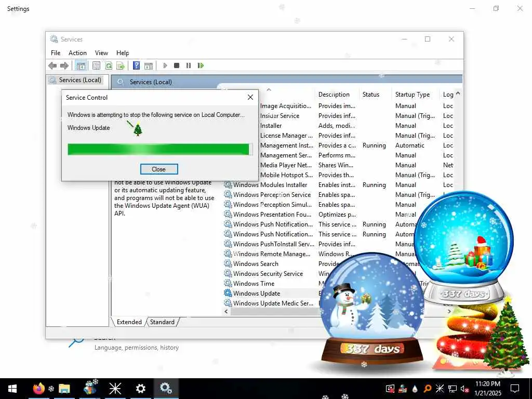Open the notification center icon
This screenshot has height=399, width=532.
pyautogui.click(x=515, y=389)
